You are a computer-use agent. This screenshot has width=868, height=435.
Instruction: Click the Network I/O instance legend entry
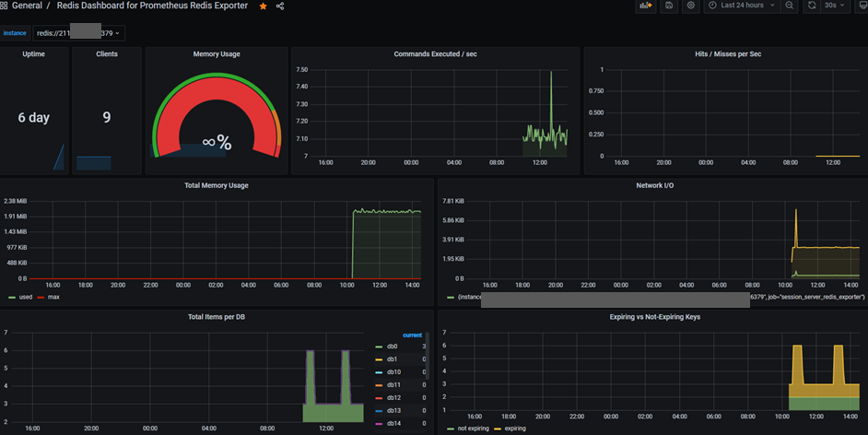pyautogui.click(x=661, y=297)
